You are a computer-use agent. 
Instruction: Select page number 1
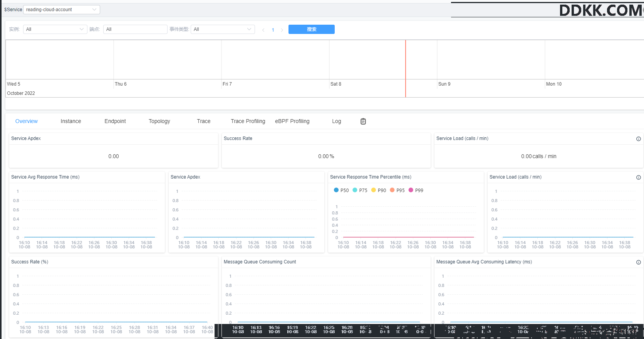pos(273,30)
